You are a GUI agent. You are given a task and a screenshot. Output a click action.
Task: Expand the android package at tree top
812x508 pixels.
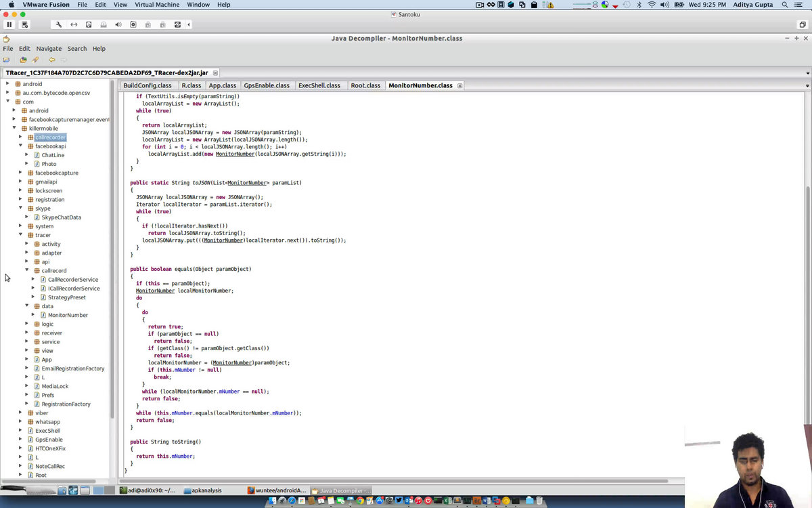(x=7, y=84)
